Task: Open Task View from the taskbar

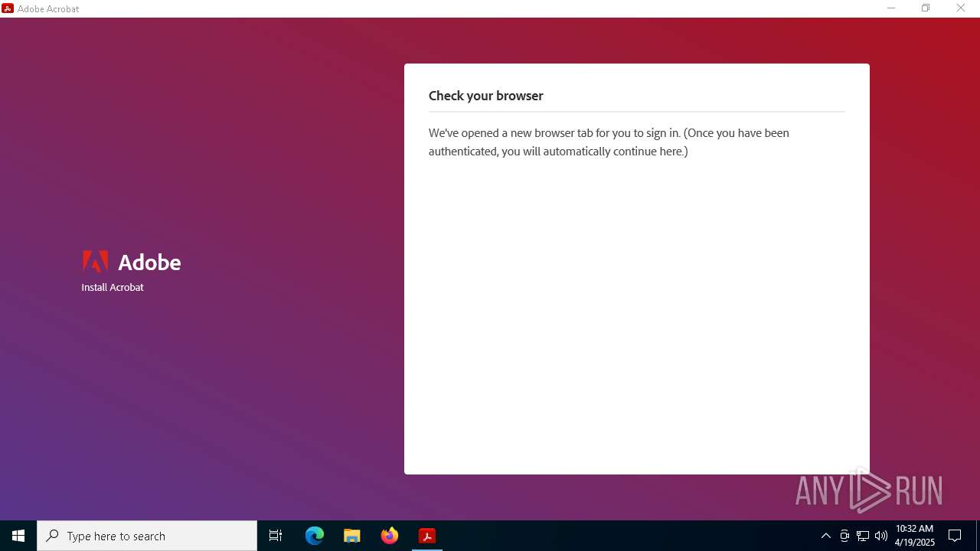Action: coord(276,536)
